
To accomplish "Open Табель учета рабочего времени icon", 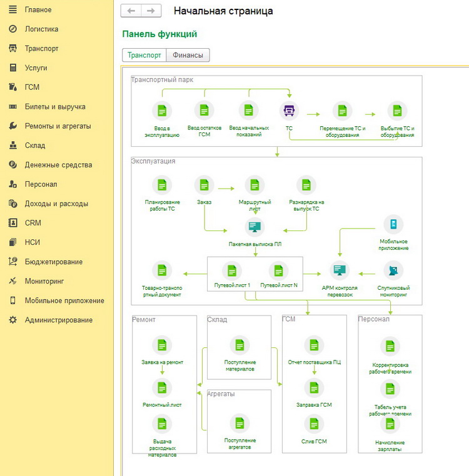I will point(390,389).
